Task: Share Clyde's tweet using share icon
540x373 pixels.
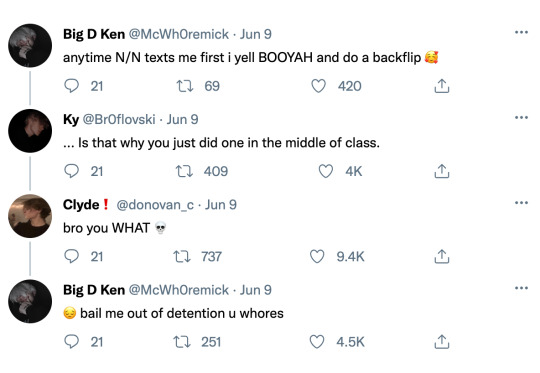Action: click(x=442, y=256)
